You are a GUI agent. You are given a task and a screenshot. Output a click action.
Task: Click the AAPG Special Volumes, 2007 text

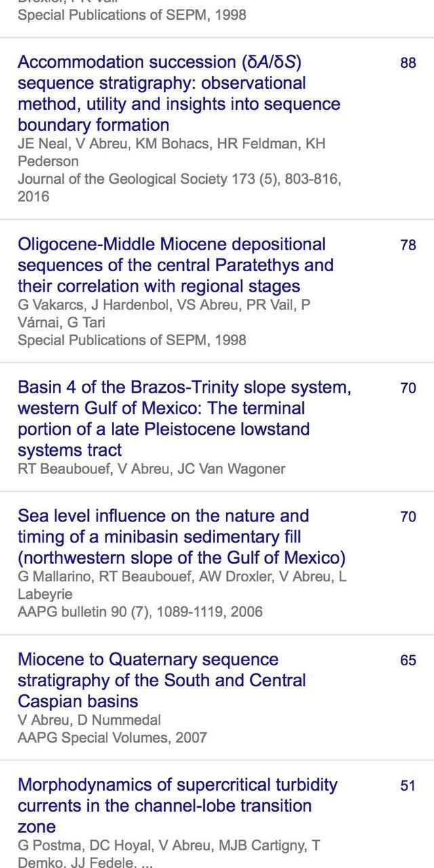[x=112, y=737]
